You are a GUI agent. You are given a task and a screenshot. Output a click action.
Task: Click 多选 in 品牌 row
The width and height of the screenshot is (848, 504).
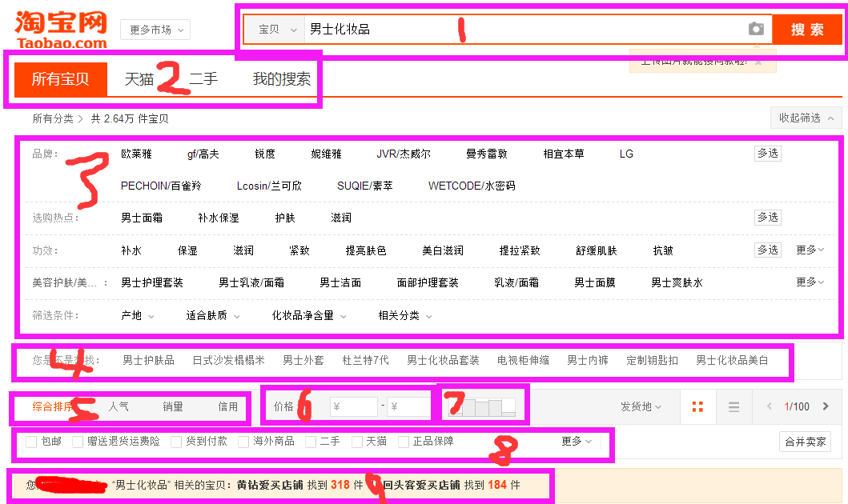point(767,154)
